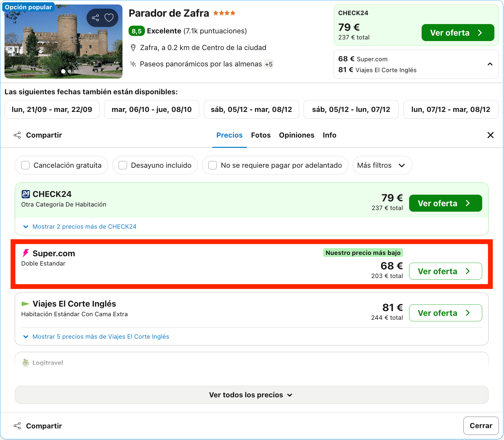Save hotel with heart icon on photo
This screenshot has height=440, width=504.
coord(109,18)
